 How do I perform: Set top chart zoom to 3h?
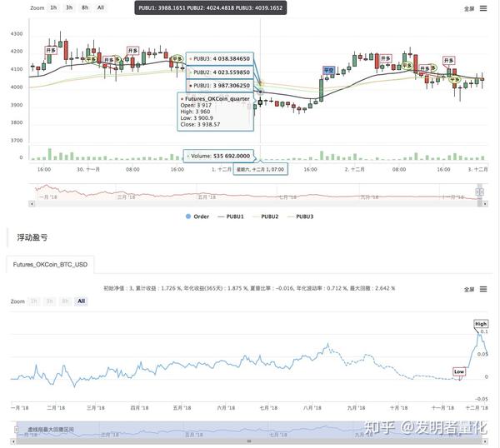click(x=69, y=7)
